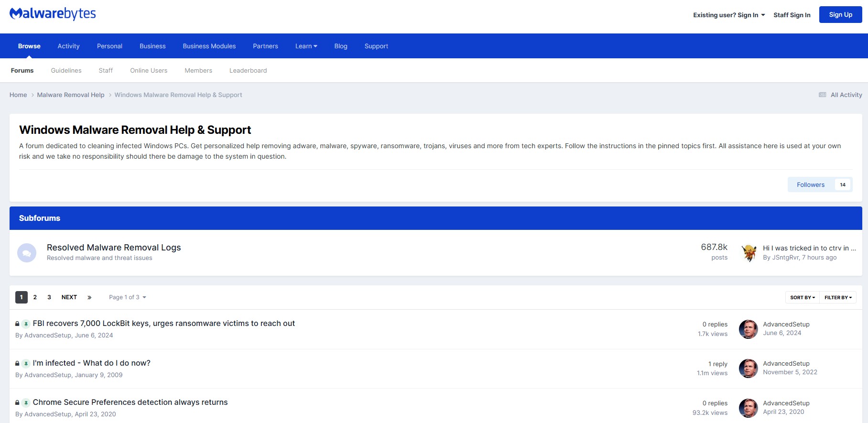This screenshot has width=868, height=423.
Task: Go to the Personal menu item
Action: pos(109,46)
